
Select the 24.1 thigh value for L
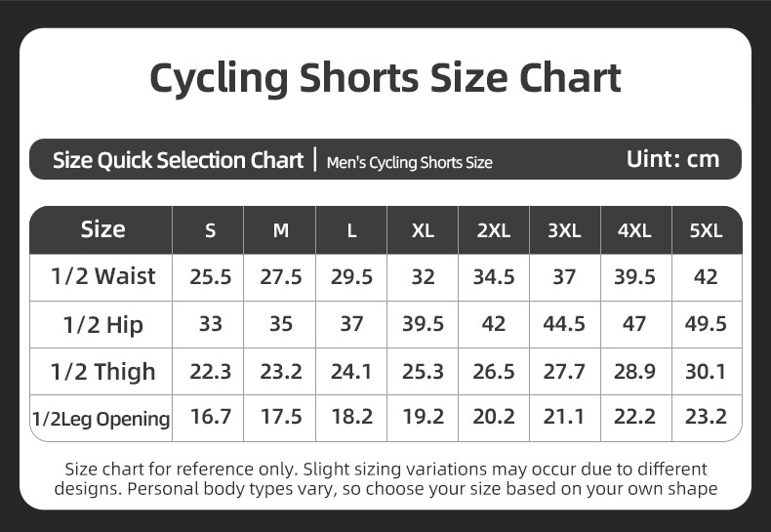(x=351, y=371)
